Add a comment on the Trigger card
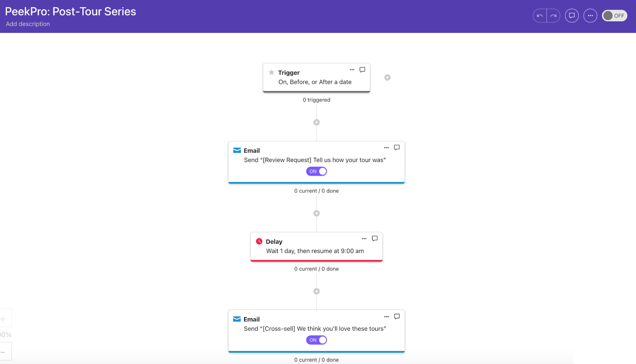 click(x=362, y=70)
